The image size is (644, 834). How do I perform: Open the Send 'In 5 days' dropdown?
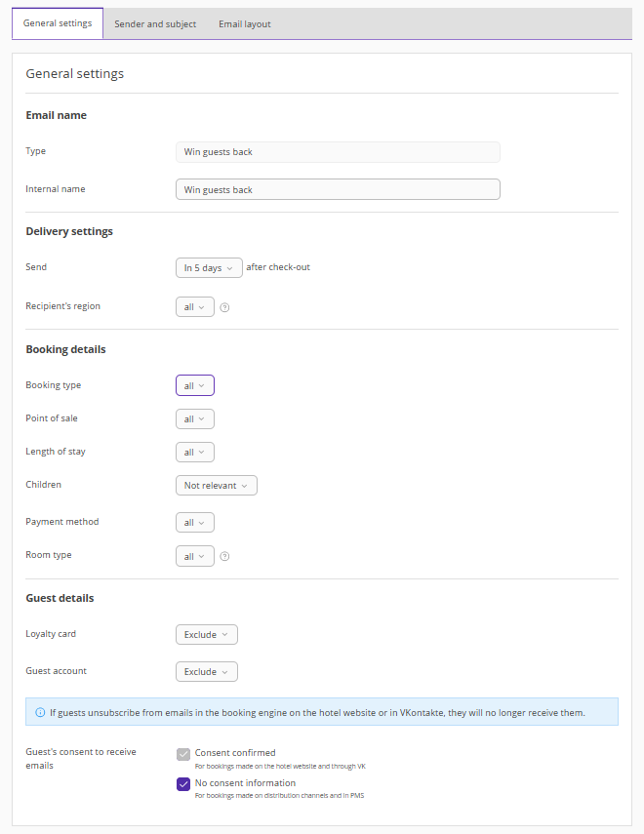point(209,268)
